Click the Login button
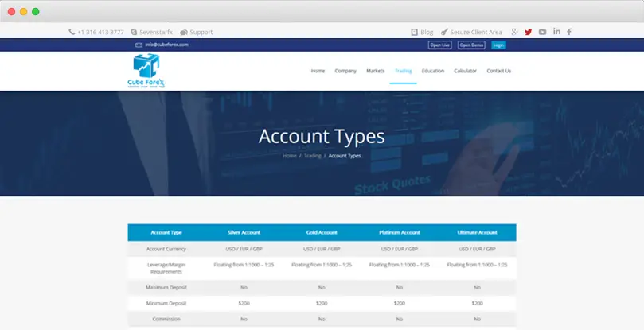Viewport: 644px width, 330px height. click(x=498, y=45)
